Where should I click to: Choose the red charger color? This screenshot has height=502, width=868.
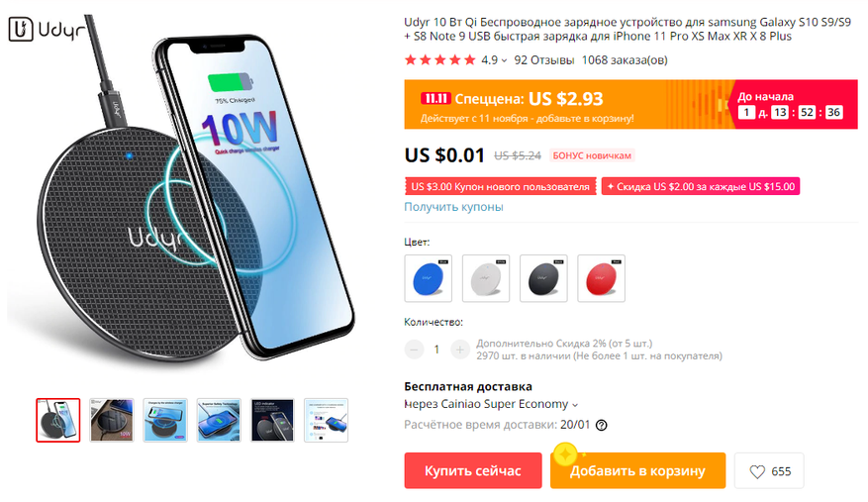click(601, 278)
